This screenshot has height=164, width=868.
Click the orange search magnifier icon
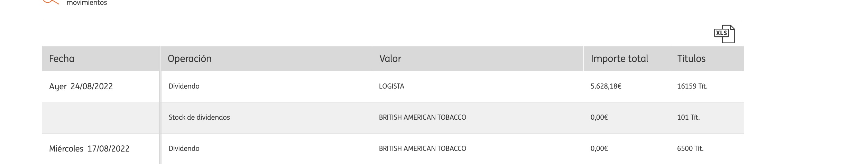[51, 2]
